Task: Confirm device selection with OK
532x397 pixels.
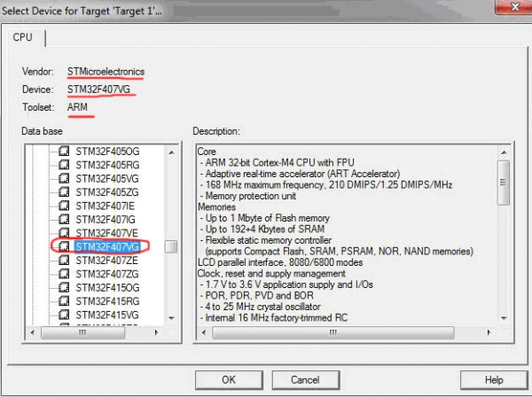Action: 229,379
